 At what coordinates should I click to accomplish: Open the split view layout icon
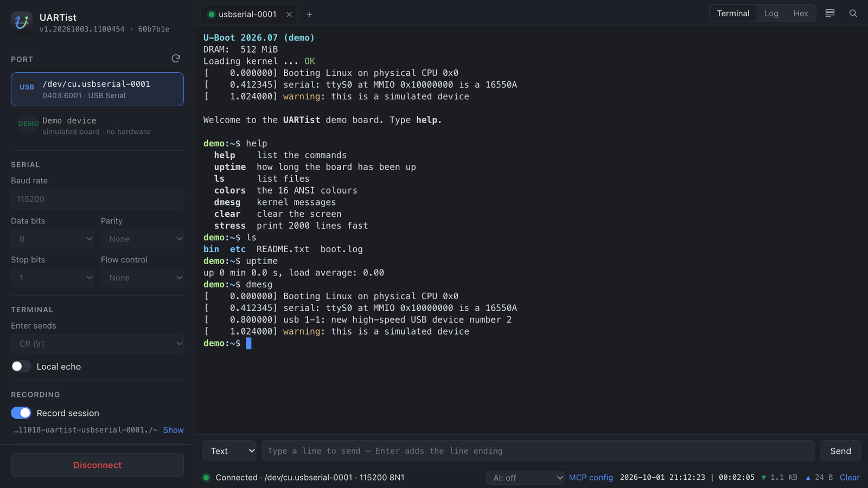[830, 14]
